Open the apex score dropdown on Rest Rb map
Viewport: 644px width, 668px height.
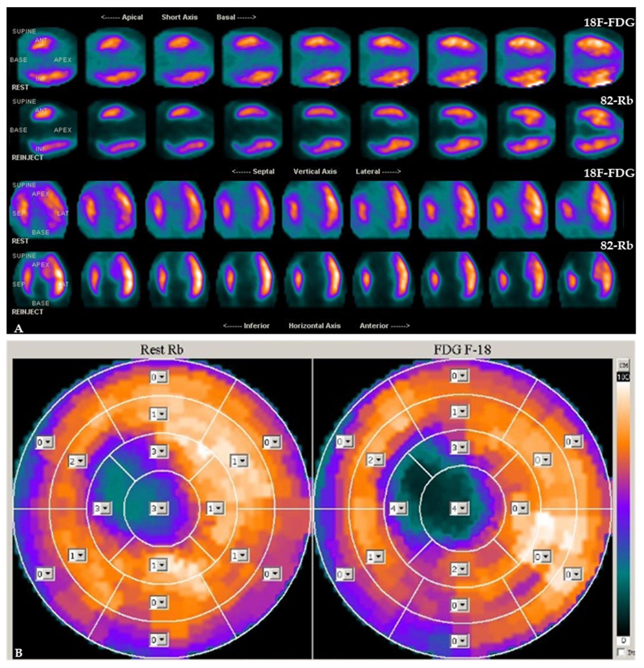(x=162, y=509)
